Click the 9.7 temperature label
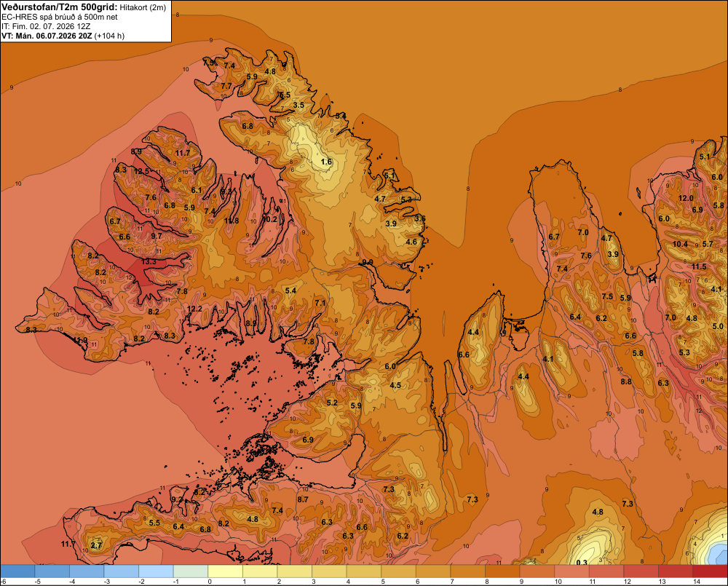Screen dimensions: 728x586 tap(157, 235)
